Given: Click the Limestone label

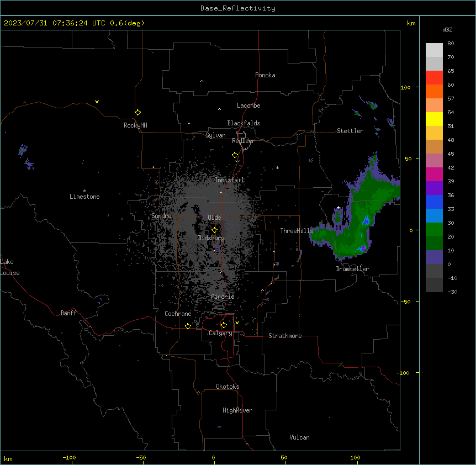Looking at the screenshot, I should coord(84,197).
